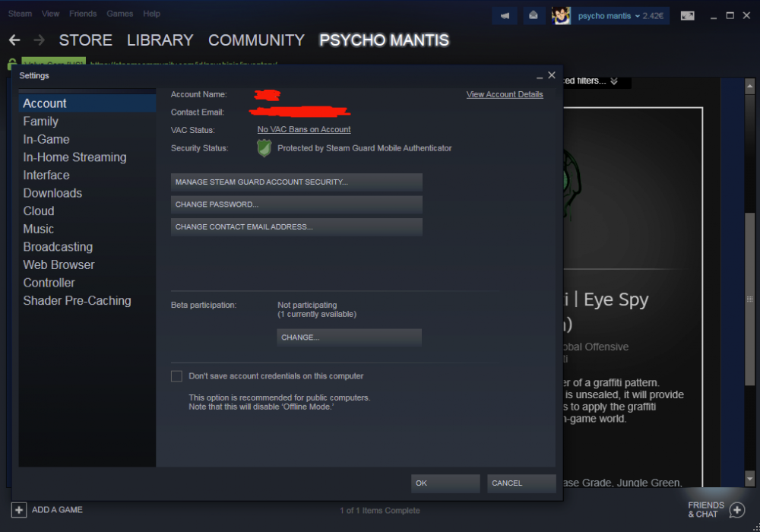
Task: Enable Don't save account credentials checkbox
Action: point(177,376)
